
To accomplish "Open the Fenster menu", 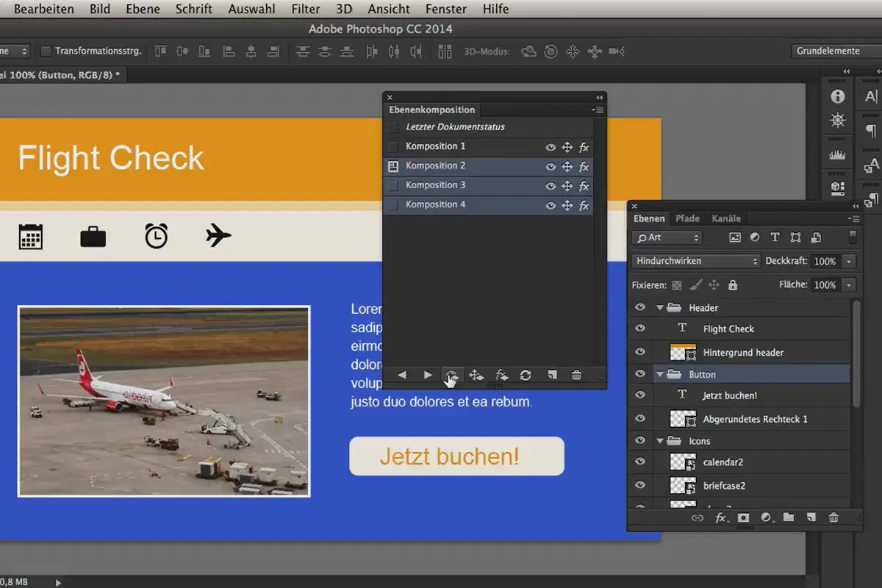I will coord(446,9).
